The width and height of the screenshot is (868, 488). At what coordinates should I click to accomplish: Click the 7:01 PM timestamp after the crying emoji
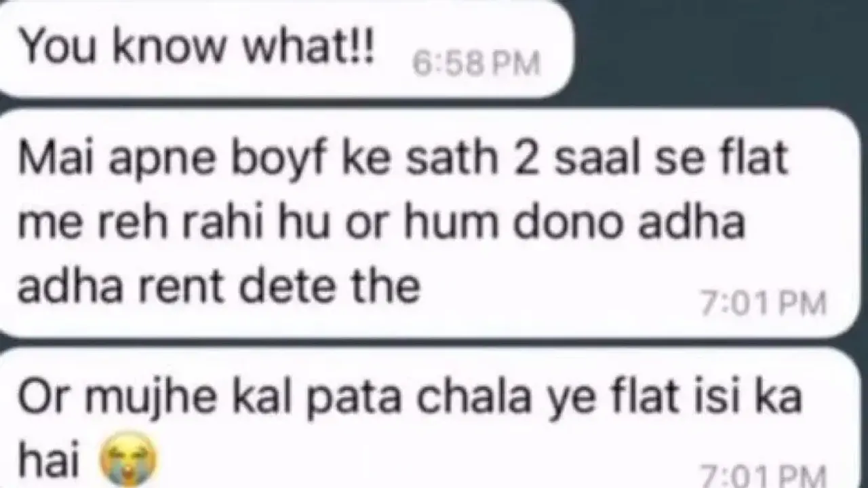pos(764,475)
